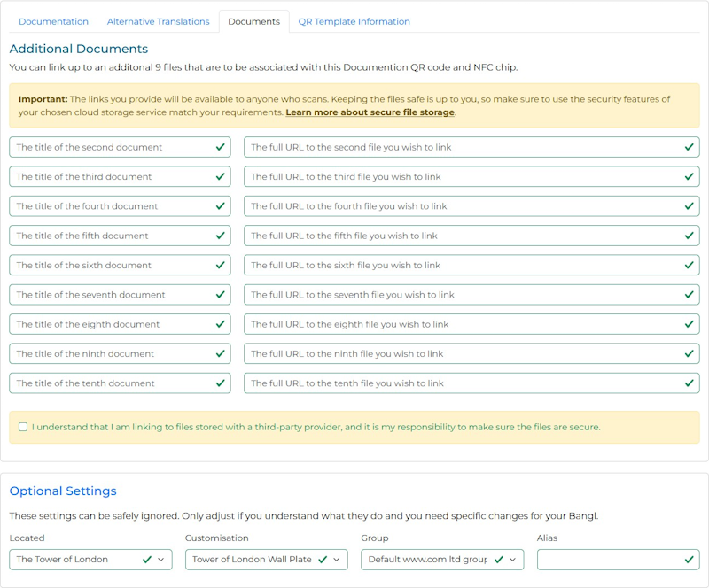Click checkmark icon in the Alias field
This screenshot has height=588, width=709.
[x=689, y=560]
